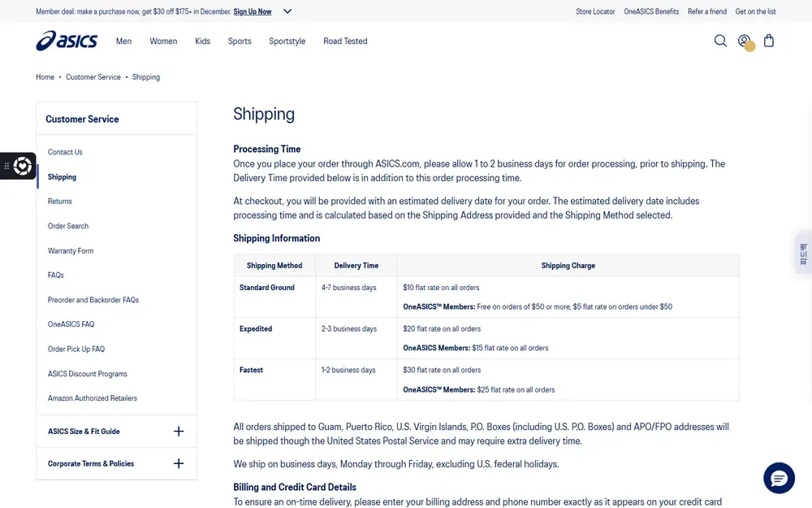Screen dimensions: 812x508
Task: Open the Women menu
Action: tap(163, 41)
